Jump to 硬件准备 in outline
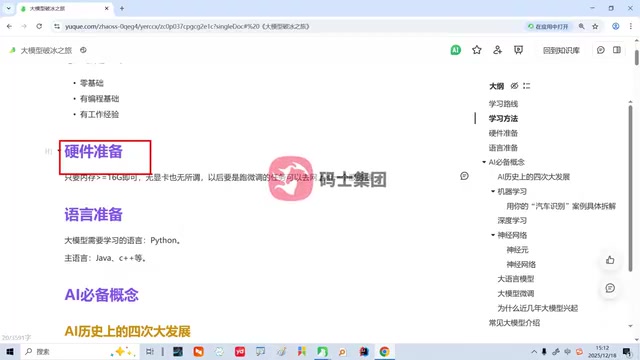Screen dimensions: 640x360 [x=503, y=133]
